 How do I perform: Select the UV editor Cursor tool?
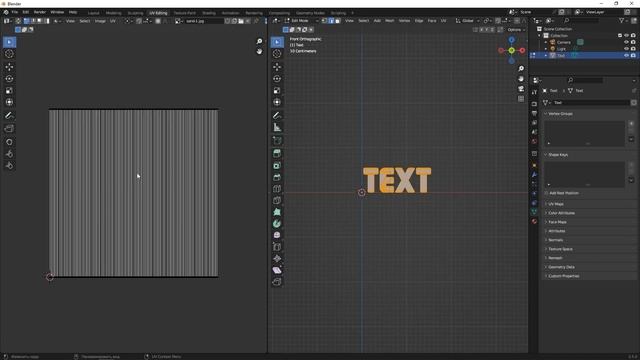pos(9,53)
